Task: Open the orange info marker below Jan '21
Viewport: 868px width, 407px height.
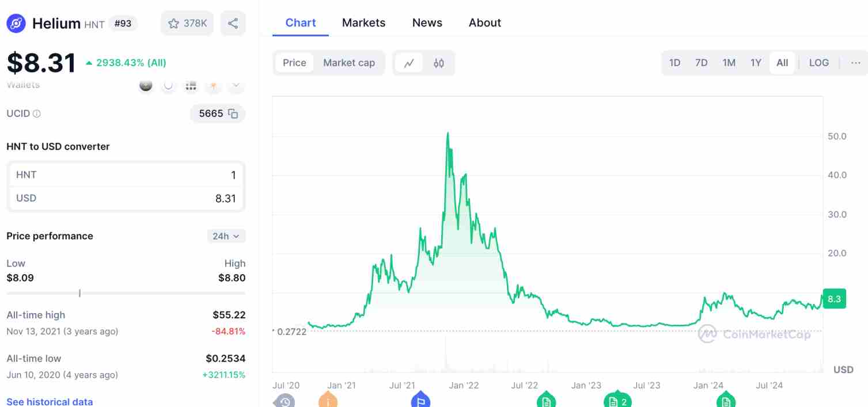Action: (x=328, y=401)
